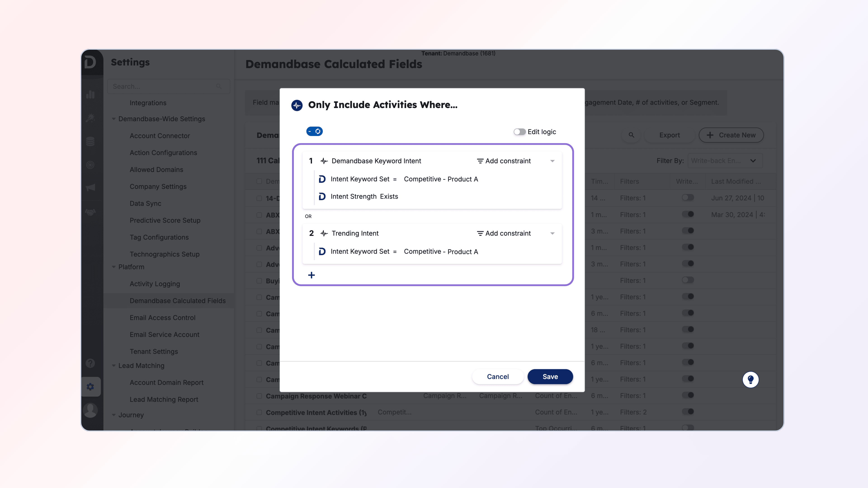Image resolution: width=868 pixels, height=488 pixels.
Task: Collapse the Demandbase-Wide Settings section
Action: click(x=113, y=119)
